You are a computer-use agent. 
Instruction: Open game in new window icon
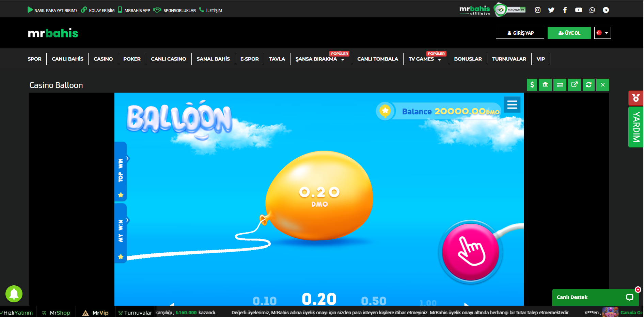574,85
